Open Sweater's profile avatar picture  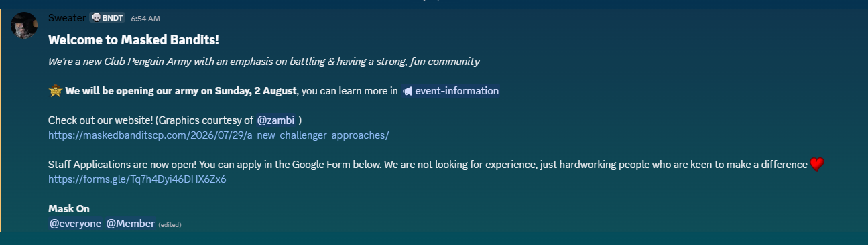(24, 25)
